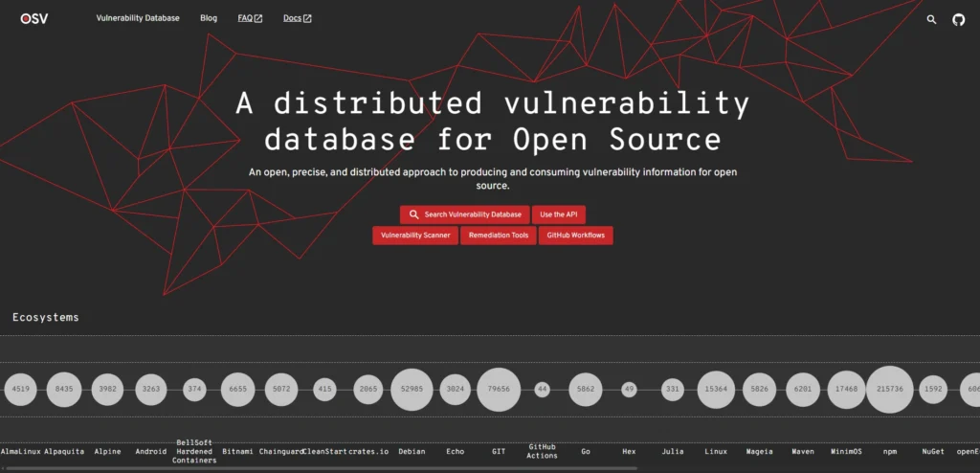This screenshot has width=980, height=473.
Task: Select the GitHub Actions bubble 44
Action: [542, 389]
